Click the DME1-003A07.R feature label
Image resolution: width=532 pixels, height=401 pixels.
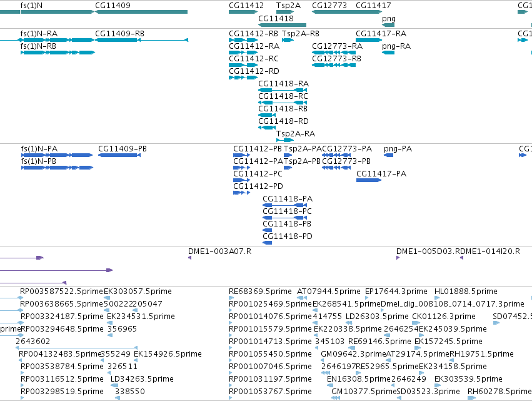click(x=220, y=251)
